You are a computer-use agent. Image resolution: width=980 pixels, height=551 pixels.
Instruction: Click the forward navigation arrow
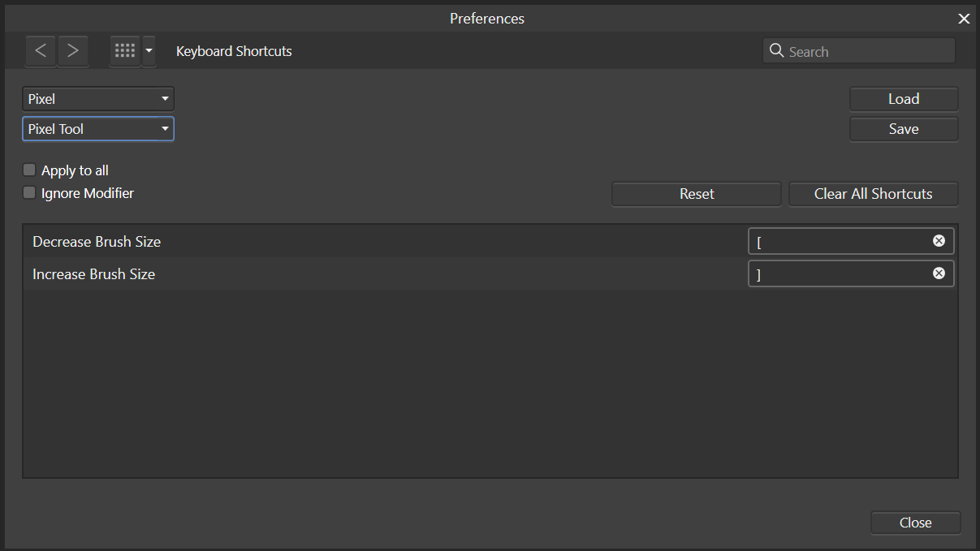coord(72,50)
